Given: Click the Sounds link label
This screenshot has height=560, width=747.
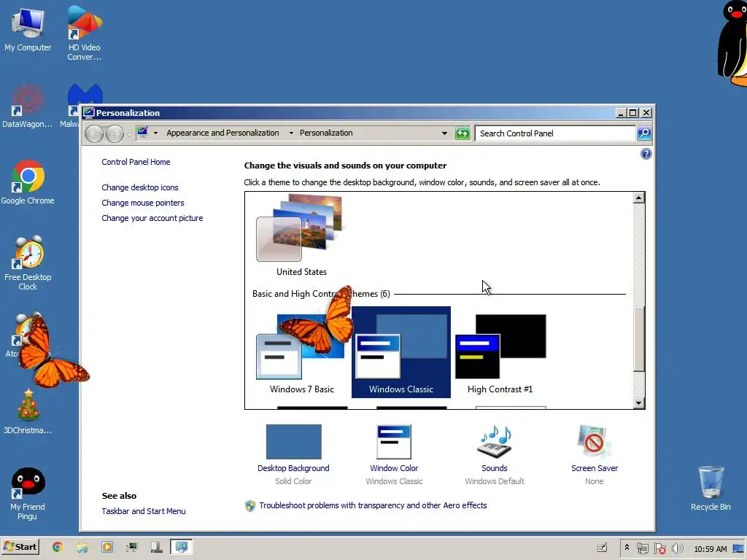Looking at the screenshot, I should [x=494, y=468].
